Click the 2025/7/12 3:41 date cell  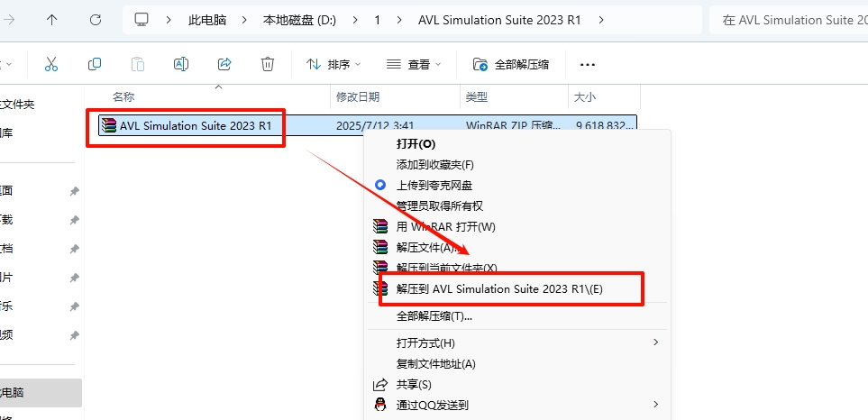(375, 125)
